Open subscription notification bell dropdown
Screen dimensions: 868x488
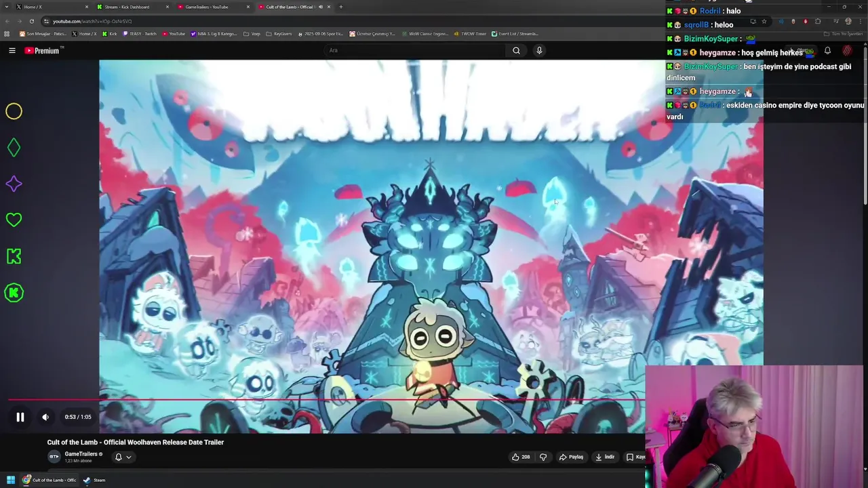[123, 457]
